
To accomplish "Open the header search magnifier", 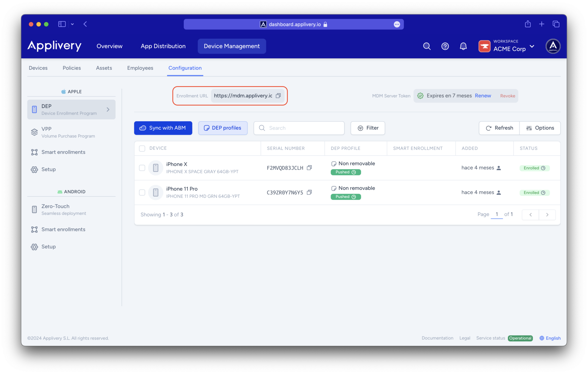I will point(427,46).
